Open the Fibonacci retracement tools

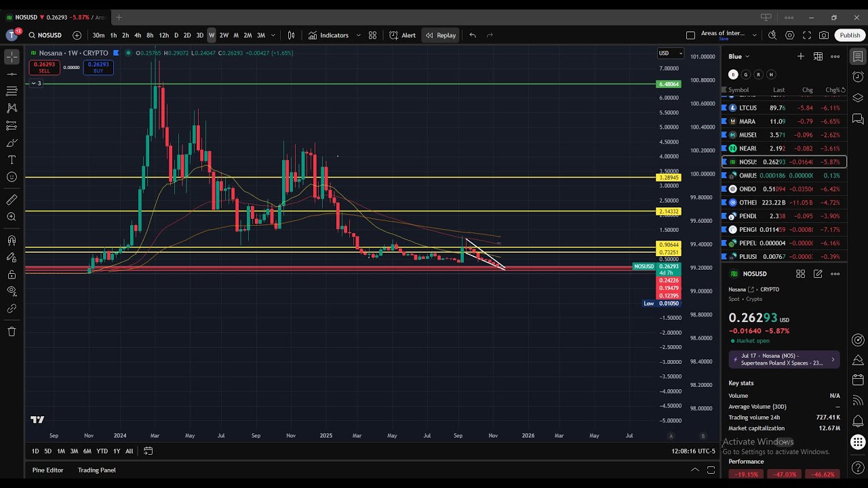click(12, 91)
